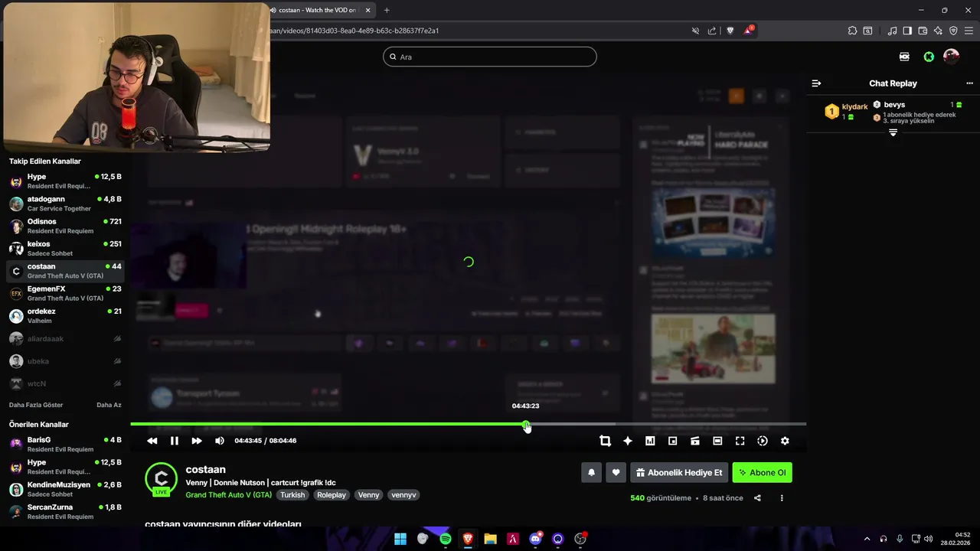Toggle theater mode in player

(717, 441)
